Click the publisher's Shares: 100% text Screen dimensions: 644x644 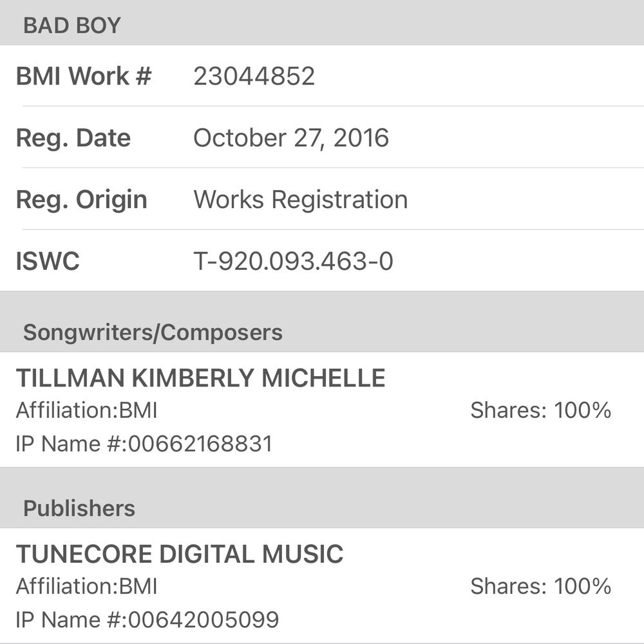540,587
